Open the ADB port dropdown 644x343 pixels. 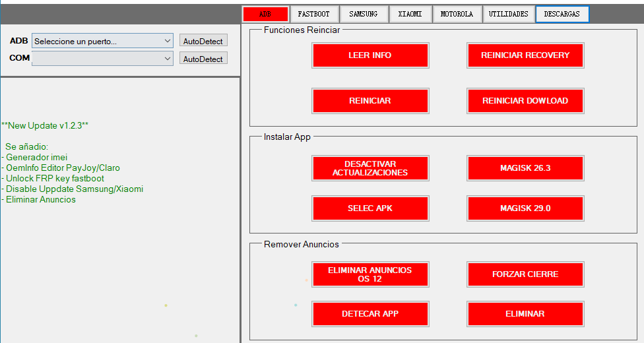coord(102,42)
